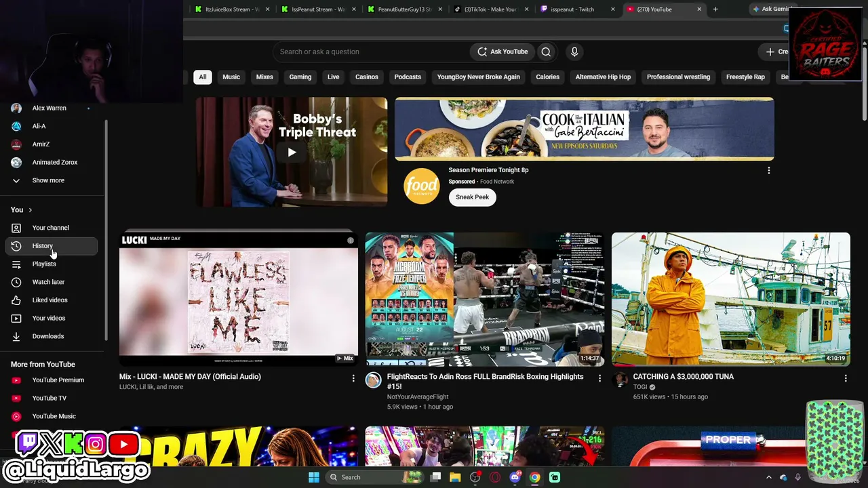The image size is (868, 488).
Task: Expand the You section chevron
Action: (x=30, y=210)
